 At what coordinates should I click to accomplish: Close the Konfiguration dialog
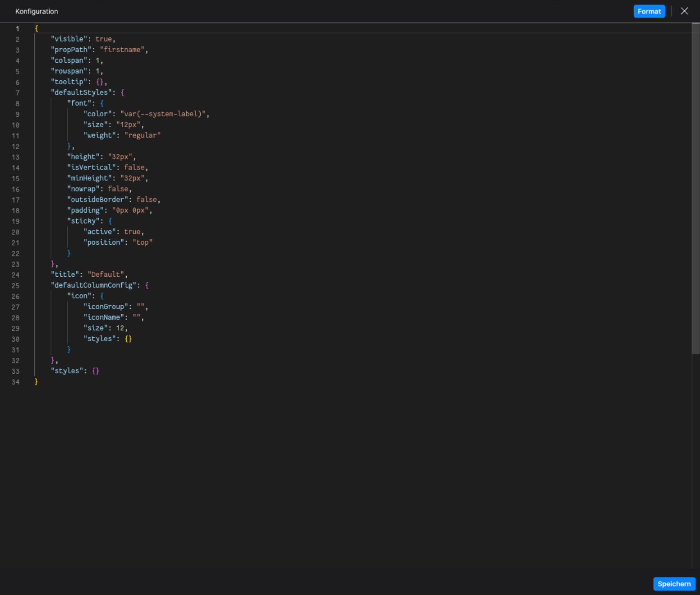click(684, 11)
